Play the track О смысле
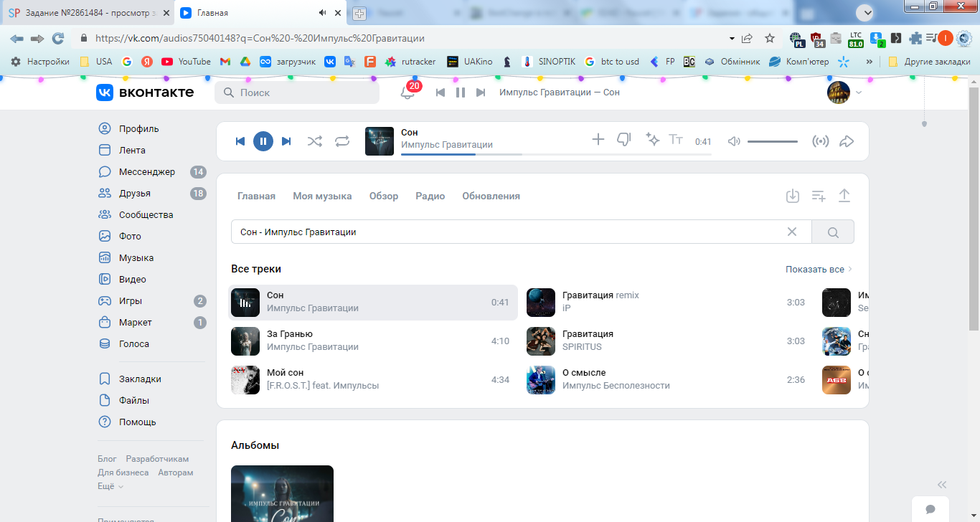 (669, 380)
